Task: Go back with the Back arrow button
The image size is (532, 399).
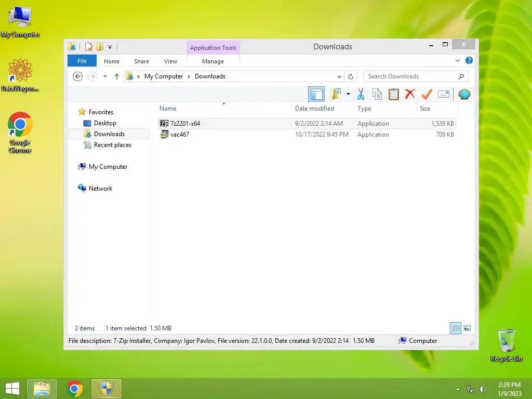Action: coord(78,76)
